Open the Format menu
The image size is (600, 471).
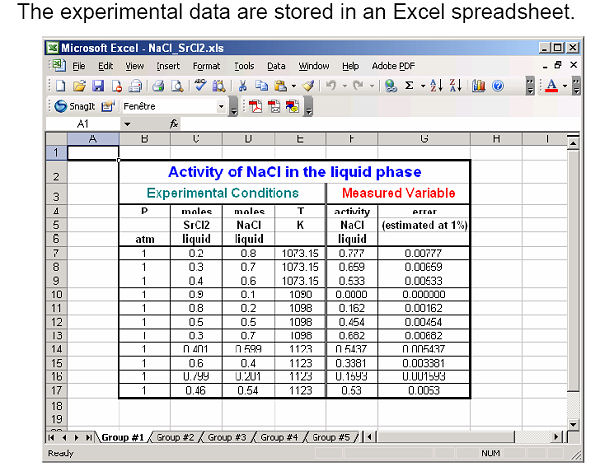click(x=206, y=66)
